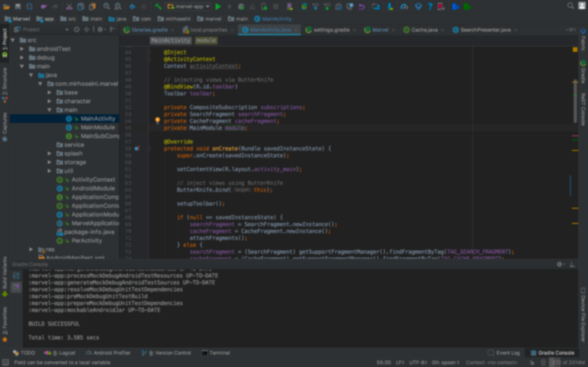588x367 pixels.
Task: Click the Make Project hammer icon
Action: (x=158, y=7)
